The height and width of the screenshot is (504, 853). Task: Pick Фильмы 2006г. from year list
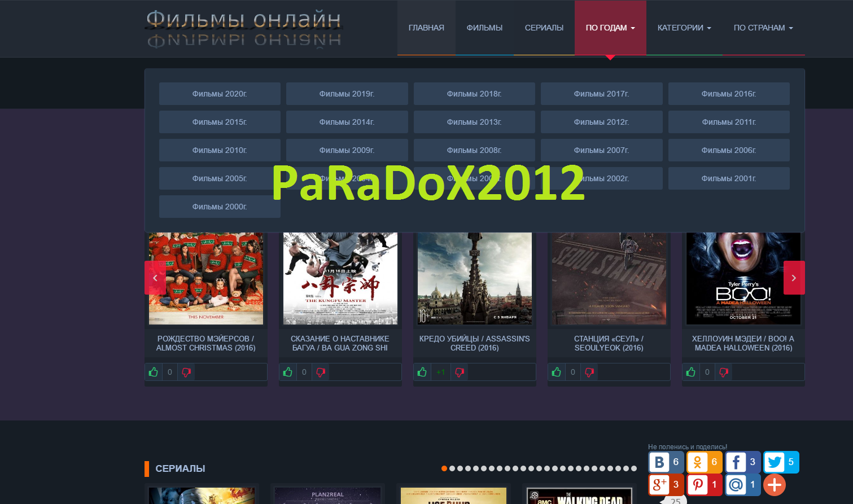pyautogui.click(x=729, y=150)
